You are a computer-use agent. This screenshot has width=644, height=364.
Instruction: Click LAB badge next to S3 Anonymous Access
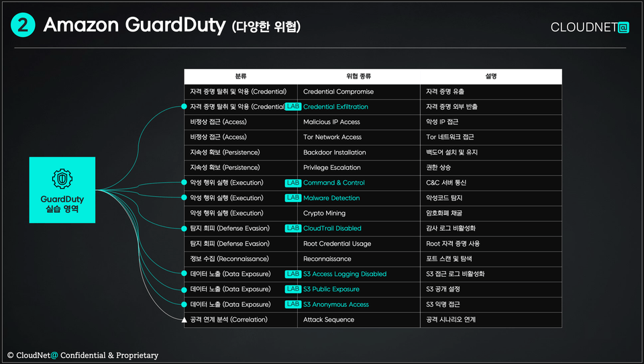tap(293, 304)
